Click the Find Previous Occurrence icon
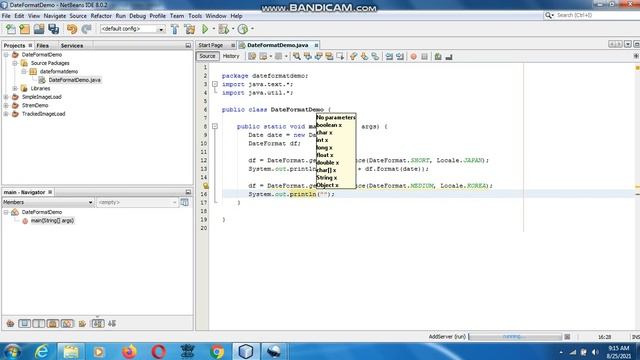The image size is (640, 360). 308,57
